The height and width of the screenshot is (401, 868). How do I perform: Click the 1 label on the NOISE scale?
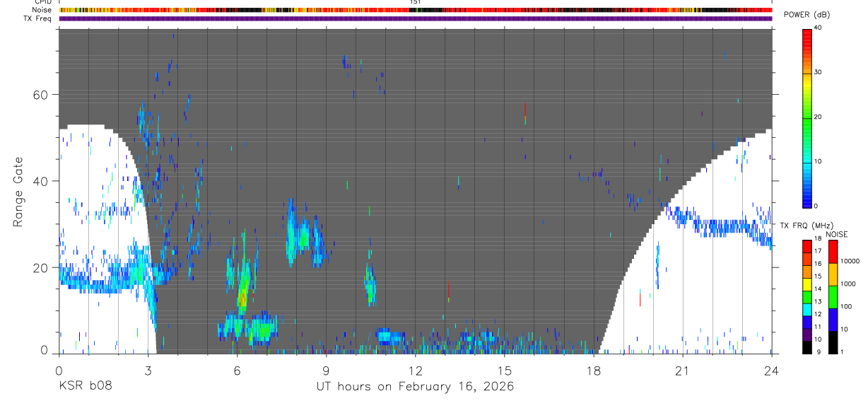click(841, 352)
